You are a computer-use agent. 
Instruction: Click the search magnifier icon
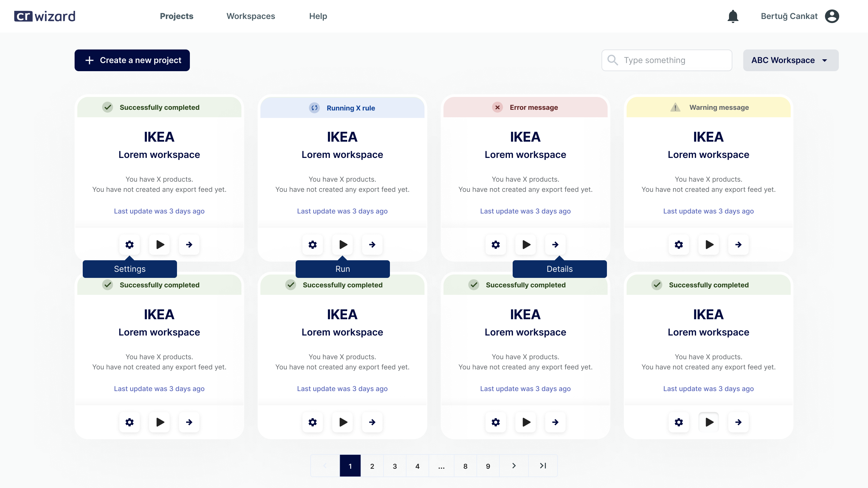click(x=612, y=60)
